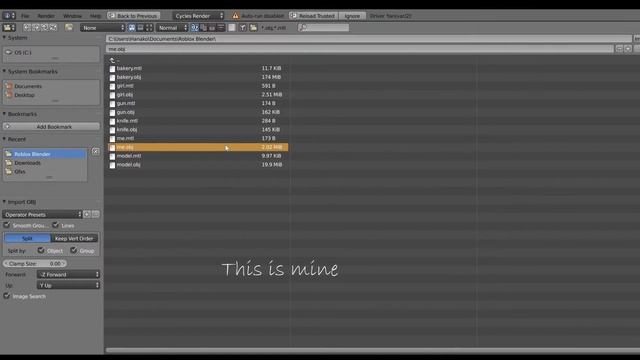The width and height of the screenshot is (640, 360).
Task: Toggle showing hidden files
Action: click(x=232, y=27)
